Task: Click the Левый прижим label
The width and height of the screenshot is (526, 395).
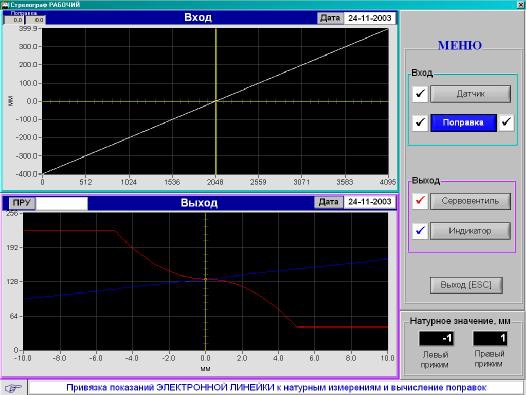Action: [x=435, y=359]
